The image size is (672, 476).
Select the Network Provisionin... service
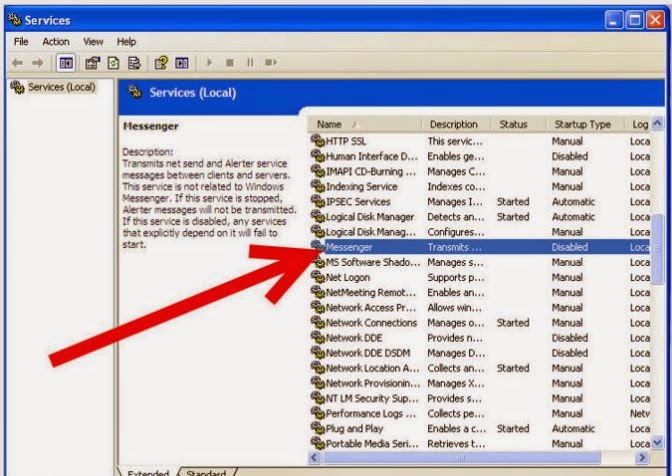click(x=373, y=383)
